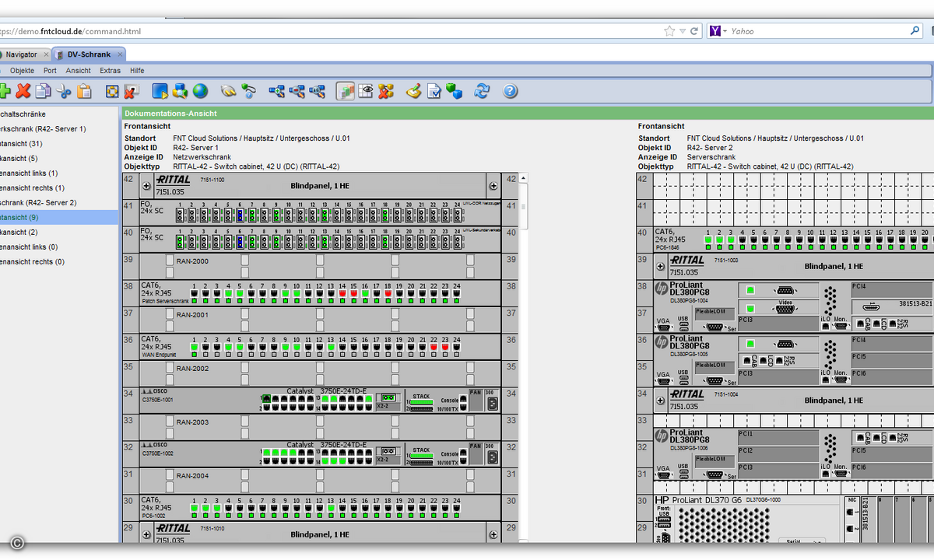Click into the Yahoo search field
Viewport: 934px width, 560px height.
(x=819, y=31)
